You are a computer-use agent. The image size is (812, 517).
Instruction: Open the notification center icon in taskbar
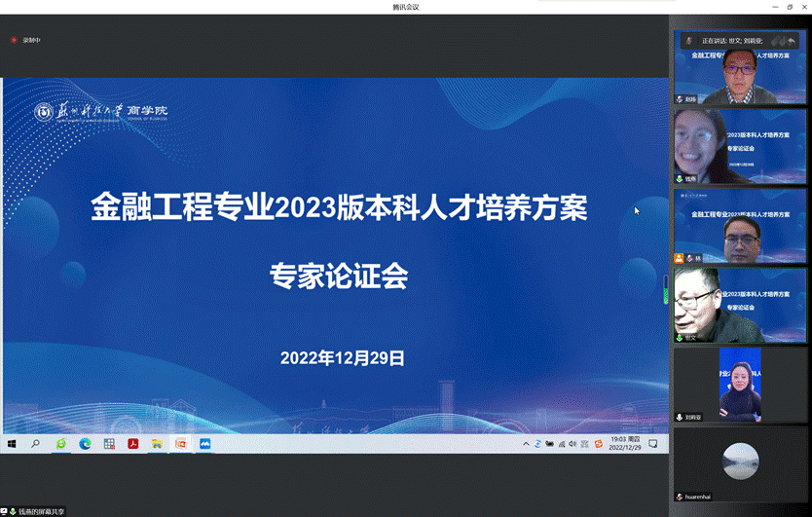(653, 444)
